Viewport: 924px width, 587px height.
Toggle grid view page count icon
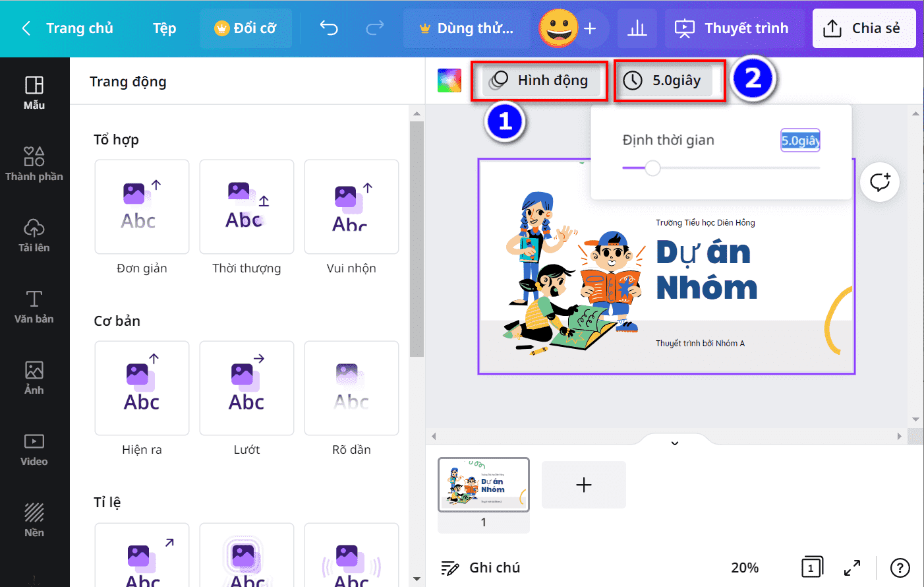[x=811, y=567]
